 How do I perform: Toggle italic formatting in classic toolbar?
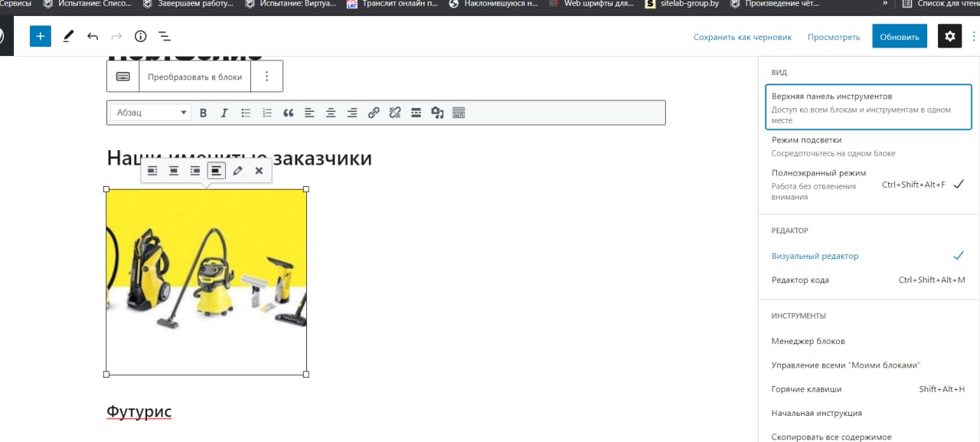[224, 113]
